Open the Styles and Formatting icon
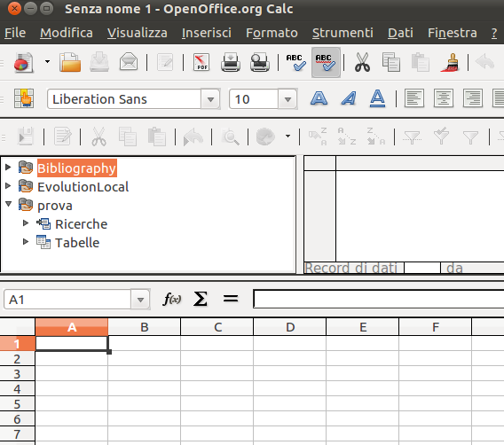This screenshot has height=445, width=504. [x=24, y=98]
